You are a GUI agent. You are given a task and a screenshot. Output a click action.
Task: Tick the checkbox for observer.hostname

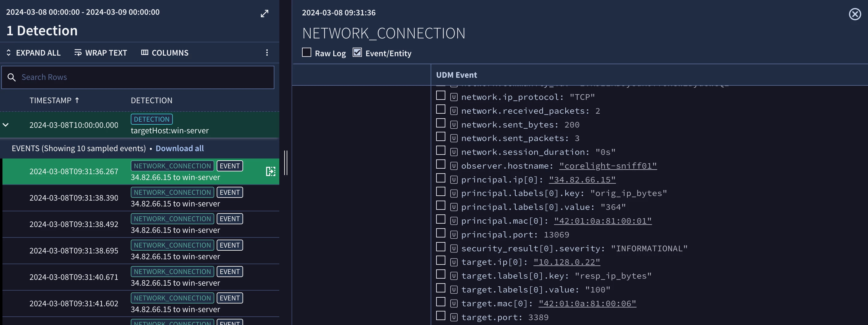[440, 164]
